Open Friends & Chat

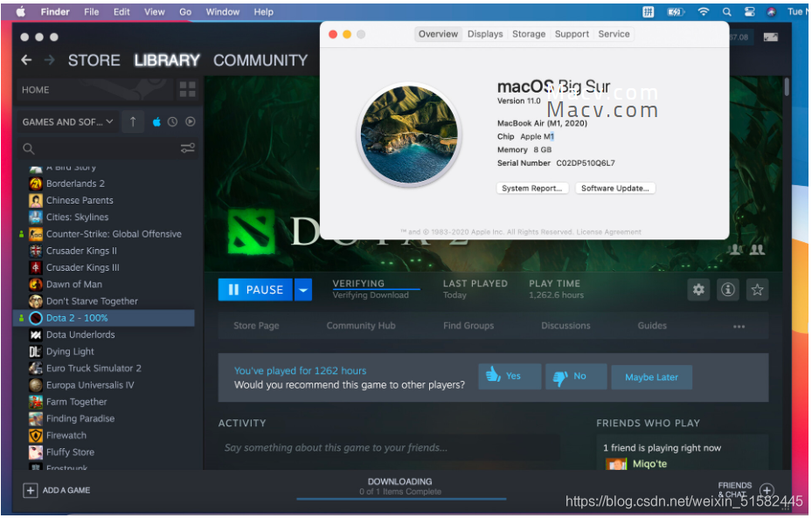[x=746, y=490]
